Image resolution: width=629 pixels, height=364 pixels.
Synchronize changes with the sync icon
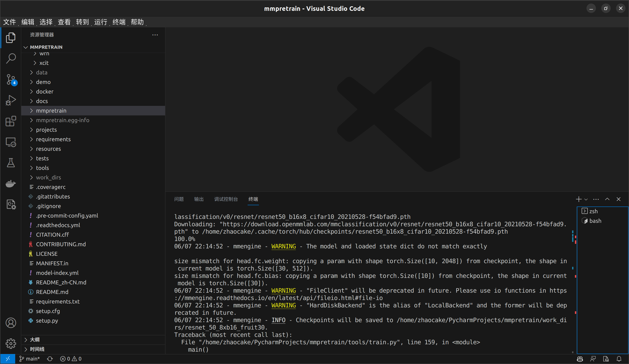50,359
